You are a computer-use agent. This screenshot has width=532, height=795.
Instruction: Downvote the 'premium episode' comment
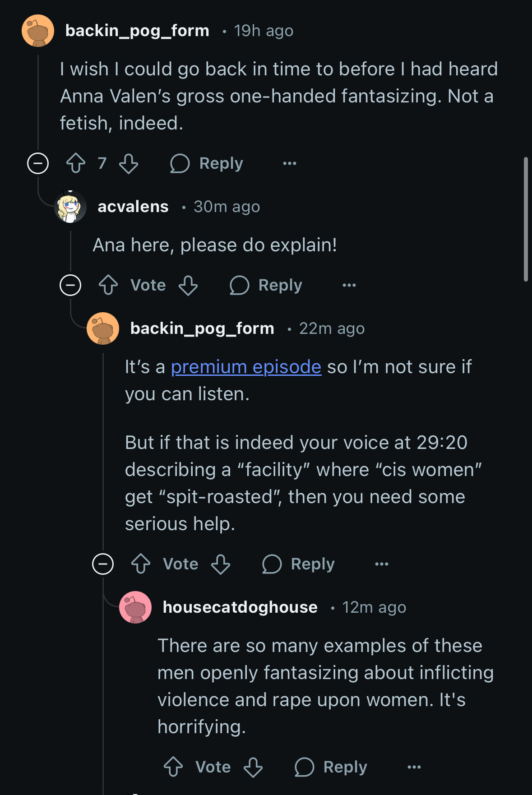tap(221, 564)
